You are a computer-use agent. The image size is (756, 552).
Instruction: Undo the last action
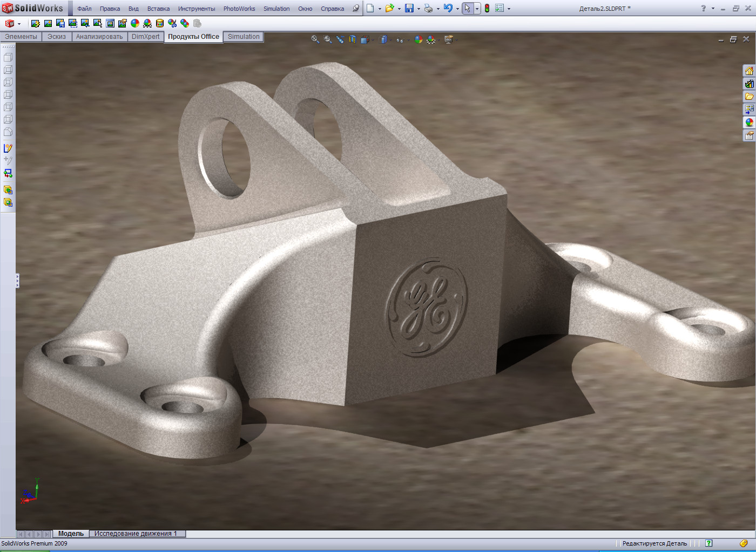(448, 8)
